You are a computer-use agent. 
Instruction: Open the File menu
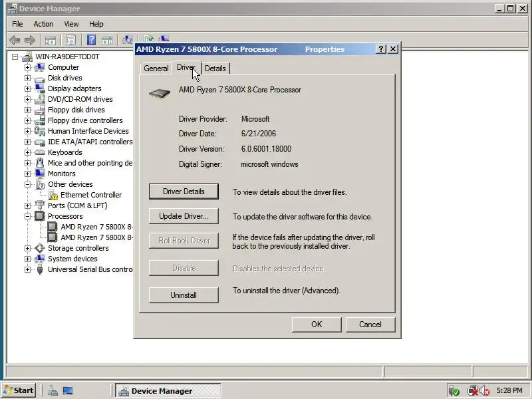pyautogui.click(x=17, y=24)
